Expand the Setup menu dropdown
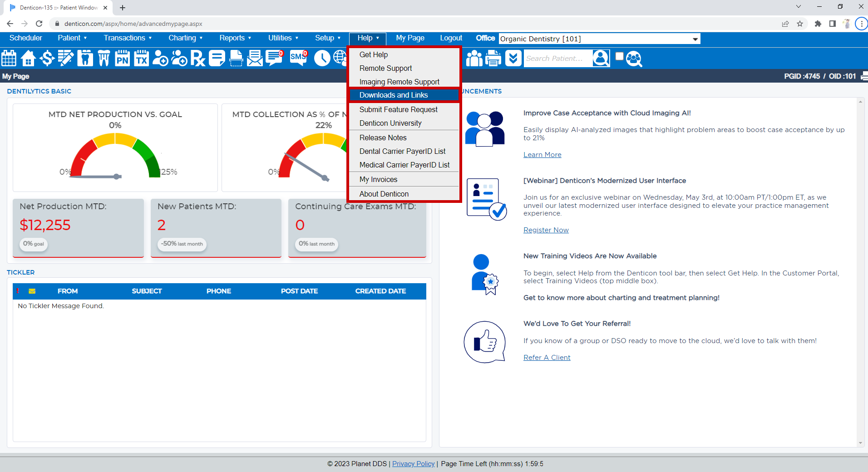868x472 pixels. tap(328, 38)
